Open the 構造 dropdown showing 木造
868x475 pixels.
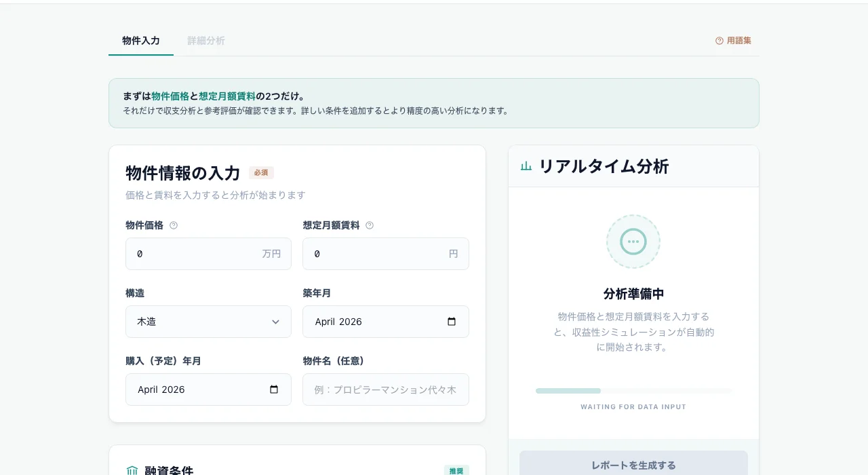coord(208,322)
